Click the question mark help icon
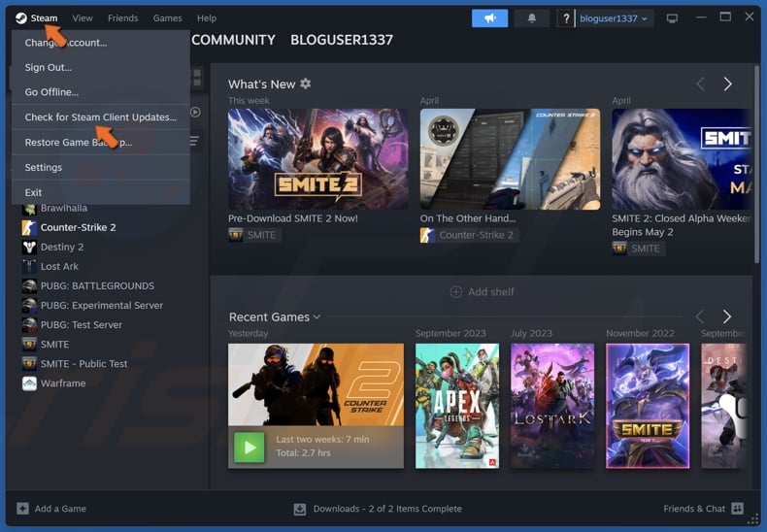The image size is (767, 532). (x=565, y=18)
